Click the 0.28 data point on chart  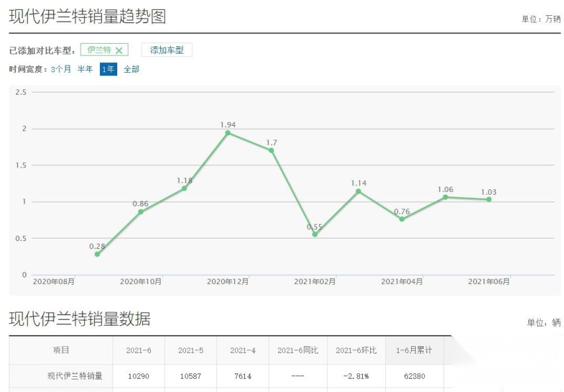pos(97,254)
